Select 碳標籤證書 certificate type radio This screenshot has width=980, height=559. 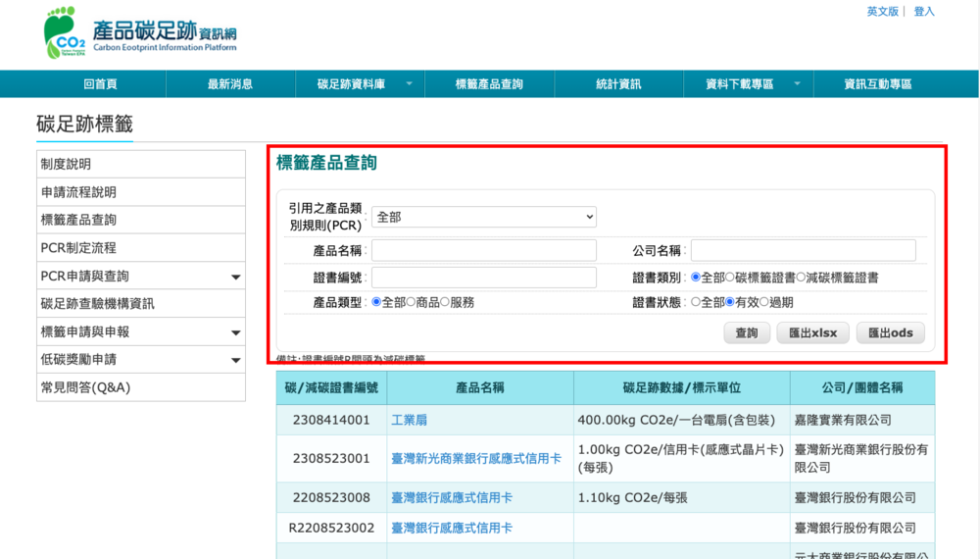click(x=730, y=278)
